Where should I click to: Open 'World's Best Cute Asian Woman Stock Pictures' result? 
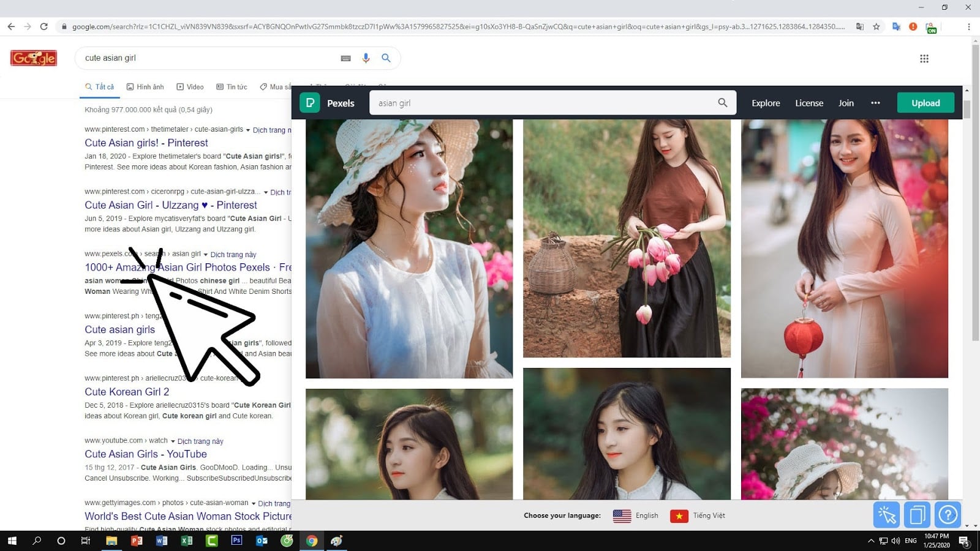coord(188,516)
